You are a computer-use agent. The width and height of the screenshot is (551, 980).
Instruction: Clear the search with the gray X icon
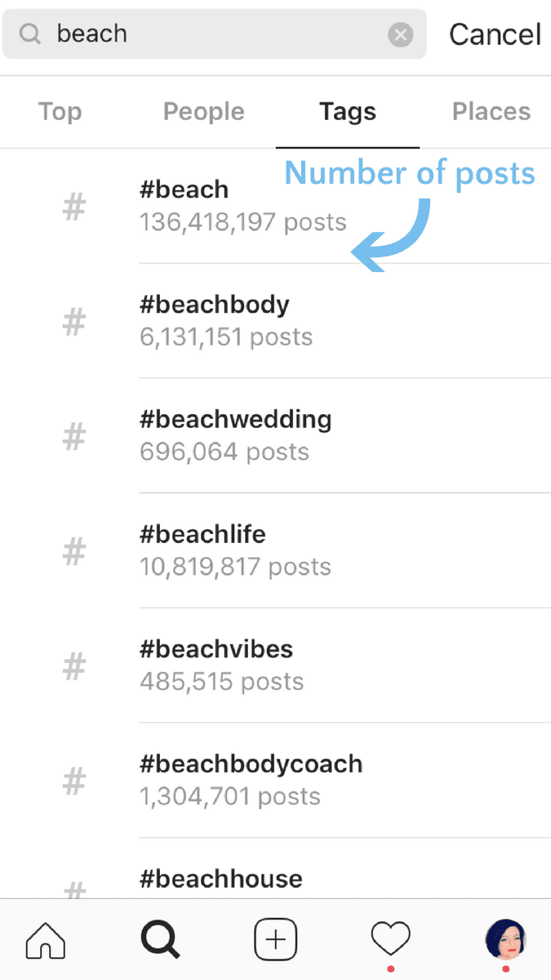[x=401, y=33]
